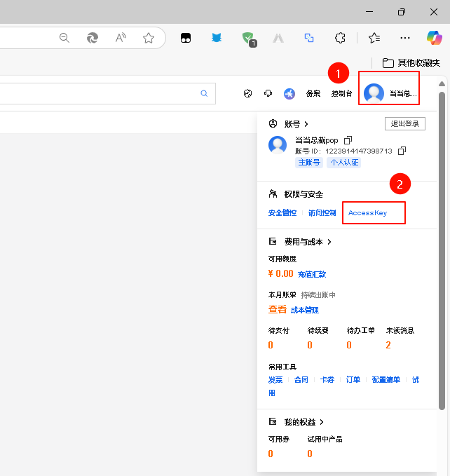Open 合同 under 常用工具

pos(301,380)
